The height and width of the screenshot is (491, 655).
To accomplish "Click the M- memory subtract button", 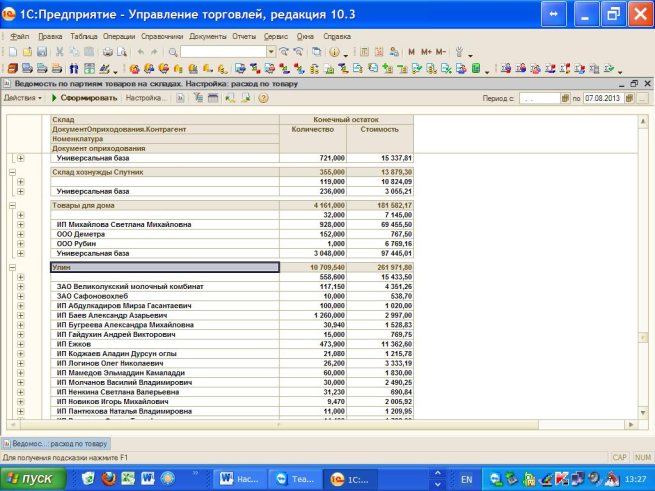I will click(x=441, y=52).
